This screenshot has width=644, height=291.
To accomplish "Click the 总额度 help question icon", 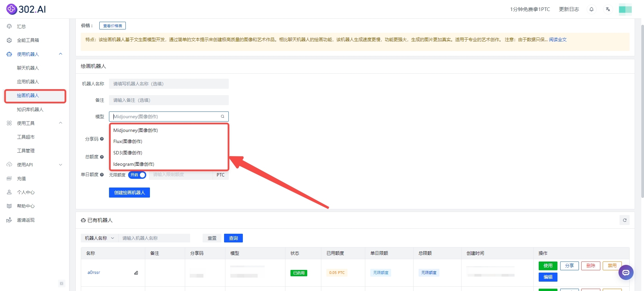I will click(102, 157).
